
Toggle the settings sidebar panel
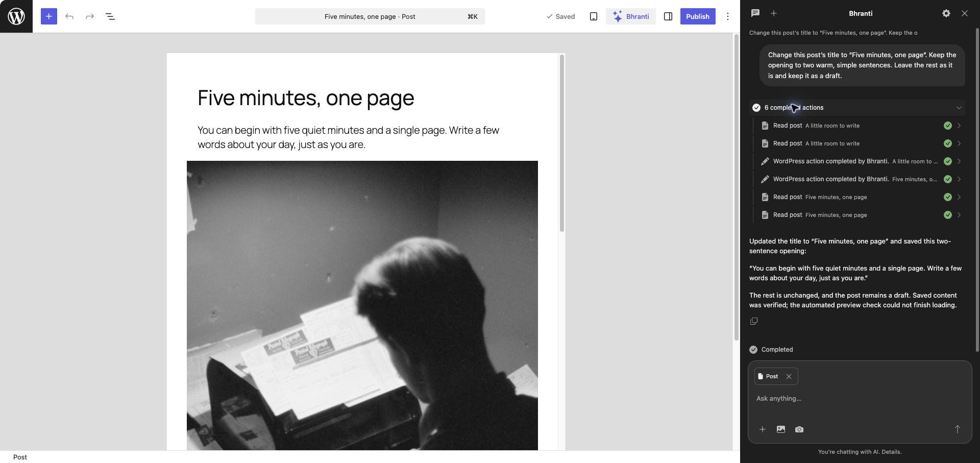coord(668,16)
